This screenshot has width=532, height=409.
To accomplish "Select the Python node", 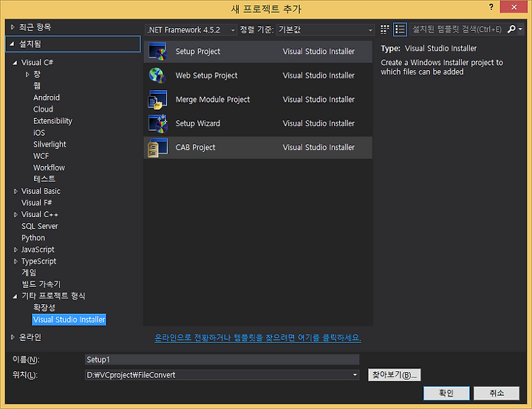I will point(33,238).
